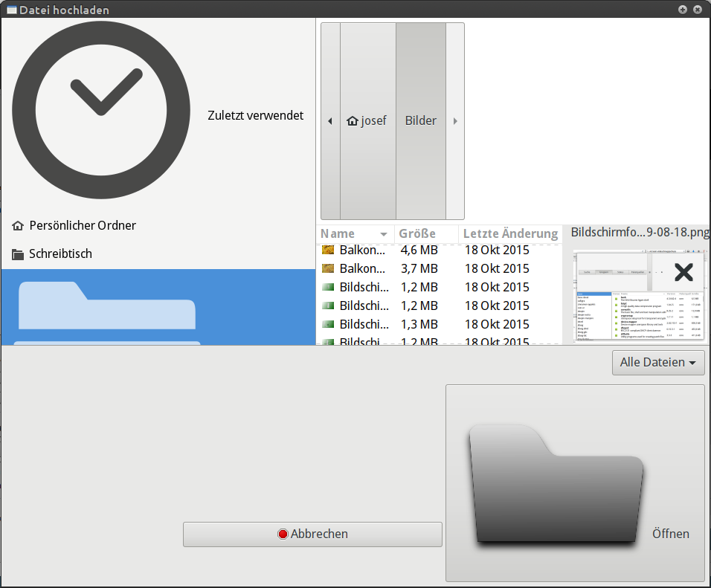Open the Alle Dateien file filter dropdown

pyautogui.click(x=657, y=363)
